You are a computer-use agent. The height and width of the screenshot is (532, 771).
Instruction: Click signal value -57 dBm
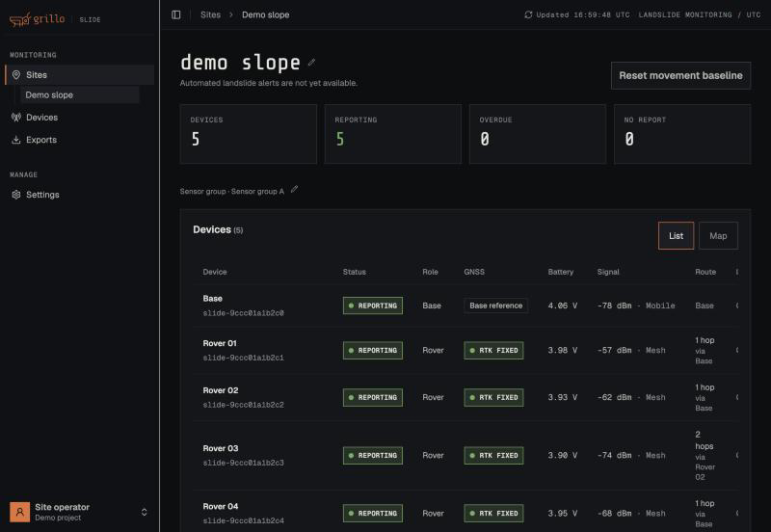615,350
